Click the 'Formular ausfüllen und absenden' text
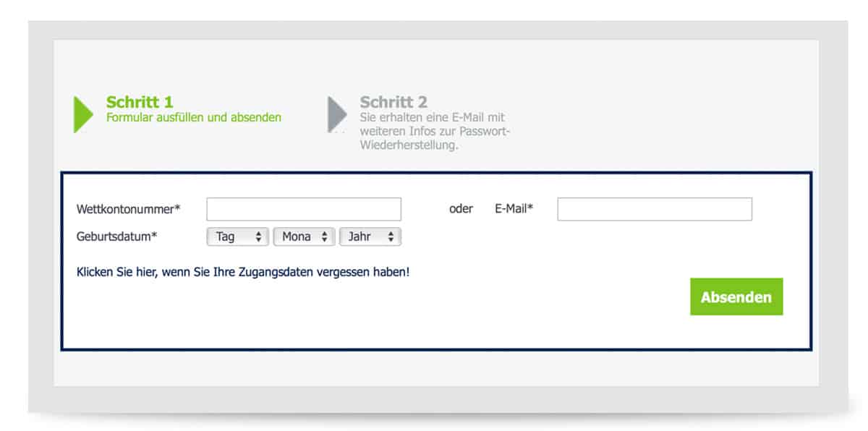Viewport: 868px width, 431px height. click(194, 117)
